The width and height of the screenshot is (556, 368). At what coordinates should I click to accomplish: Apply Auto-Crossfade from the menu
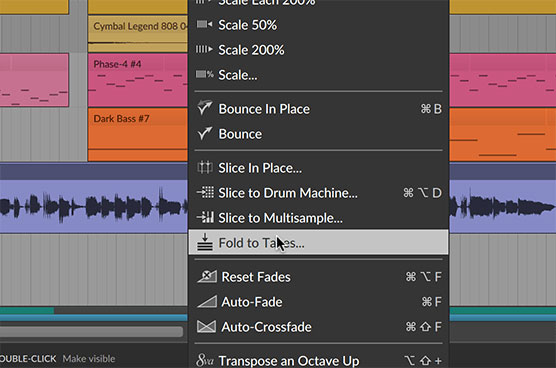(318, 327)
